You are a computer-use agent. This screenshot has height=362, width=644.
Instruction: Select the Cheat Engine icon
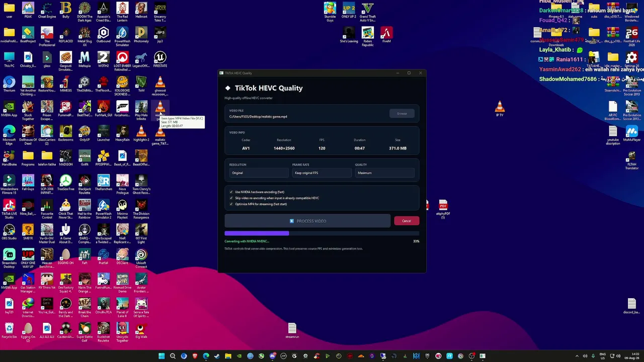pos(47,11)
